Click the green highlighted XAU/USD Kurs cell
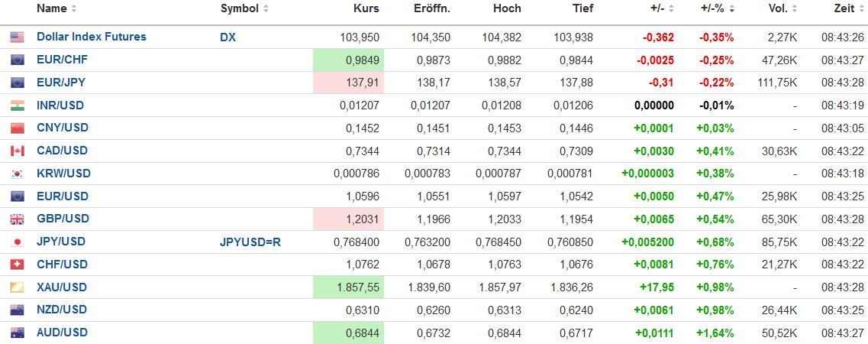 coord(348,287)
